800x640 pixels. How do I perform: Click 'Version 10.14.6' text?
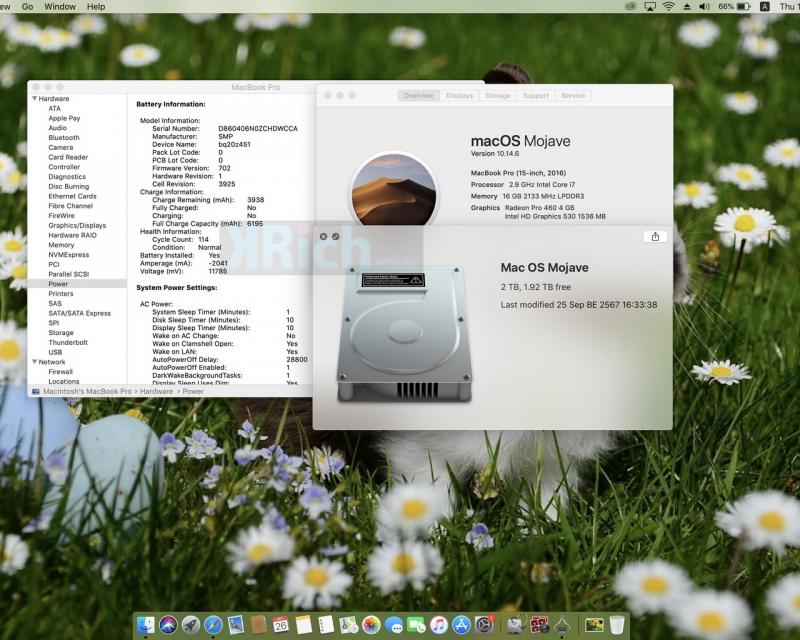tap(495, 153)
